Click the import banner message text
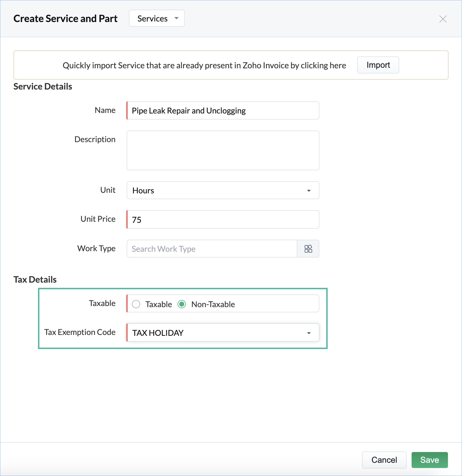This screenshot has width=462, height=476. pyautogui.click(x=204, y=65)
